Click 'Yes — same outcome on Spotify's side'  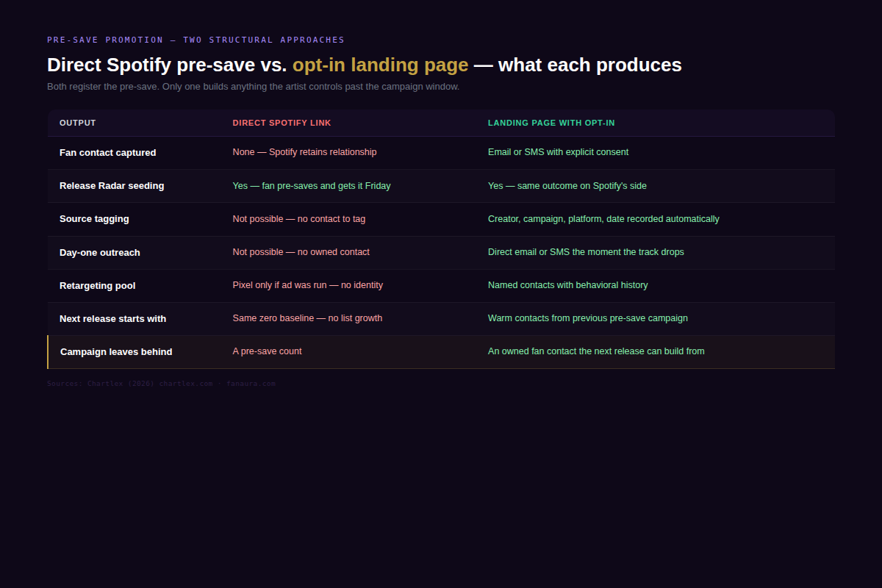coord(567,186)
